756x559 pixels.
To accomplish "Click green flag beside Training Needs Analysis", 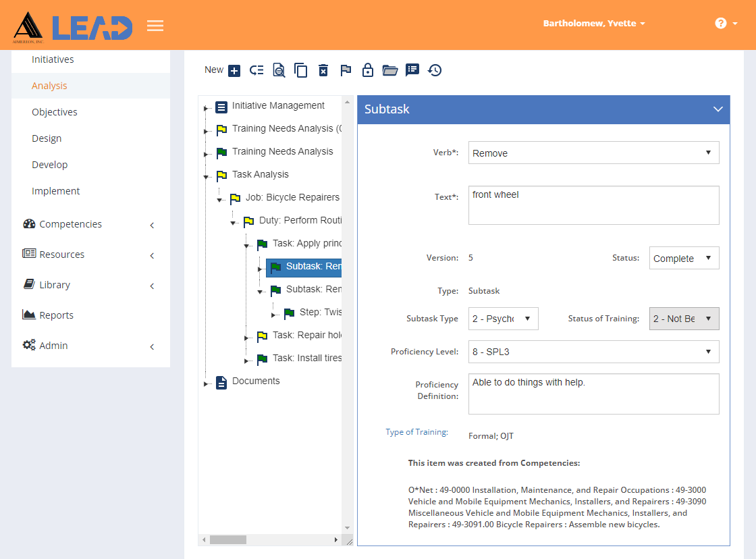I will click(222, 153).
